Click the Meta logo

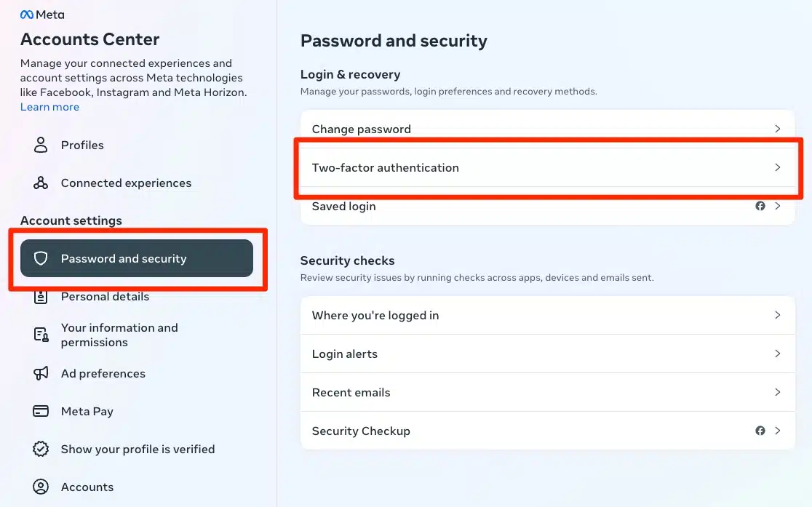[x=41, y=14]
